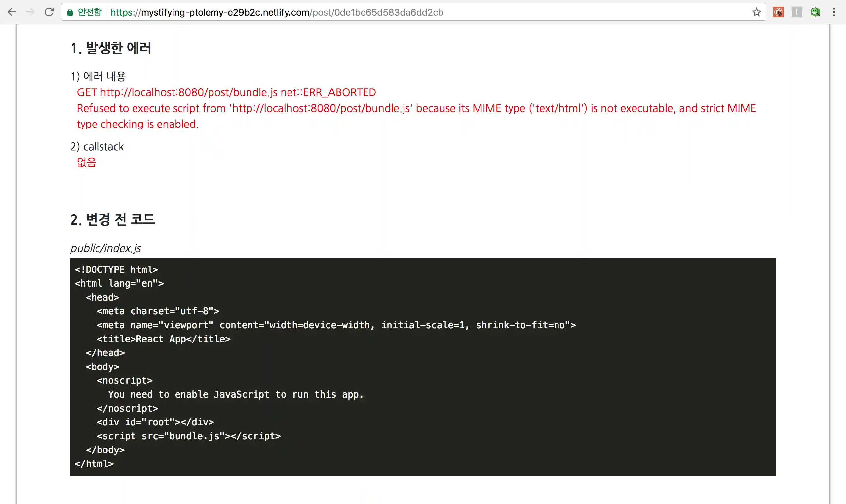
Task: Click the forward navigation arrow
Action: click(31, 12)
